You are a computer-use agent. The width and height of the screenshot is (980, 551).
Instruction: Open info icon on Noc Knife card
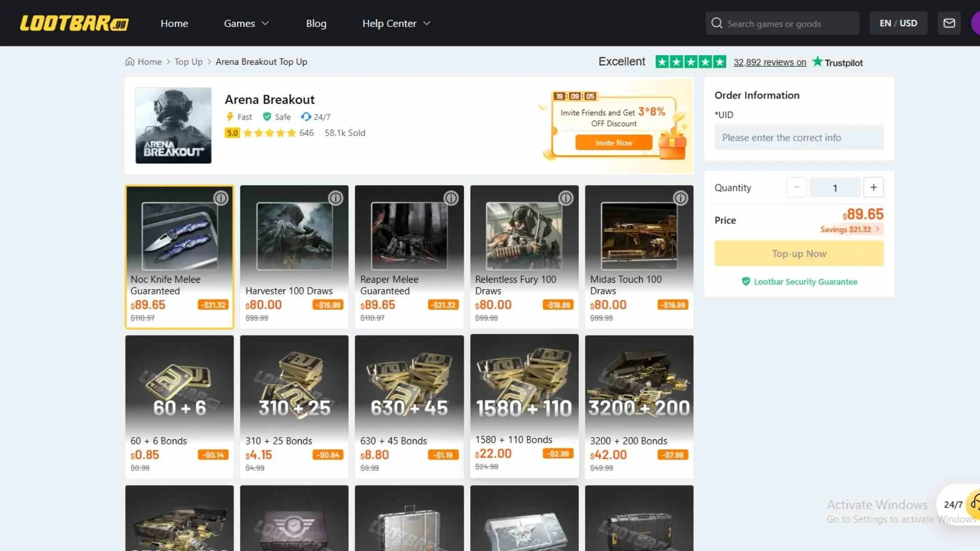click(x=220, y=198)
